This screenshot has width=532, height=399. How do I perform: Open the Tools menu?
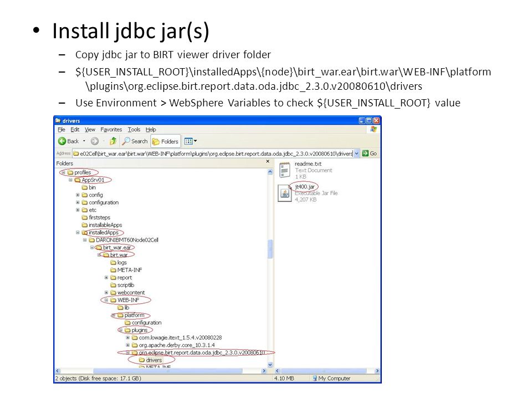pos(134,130)
